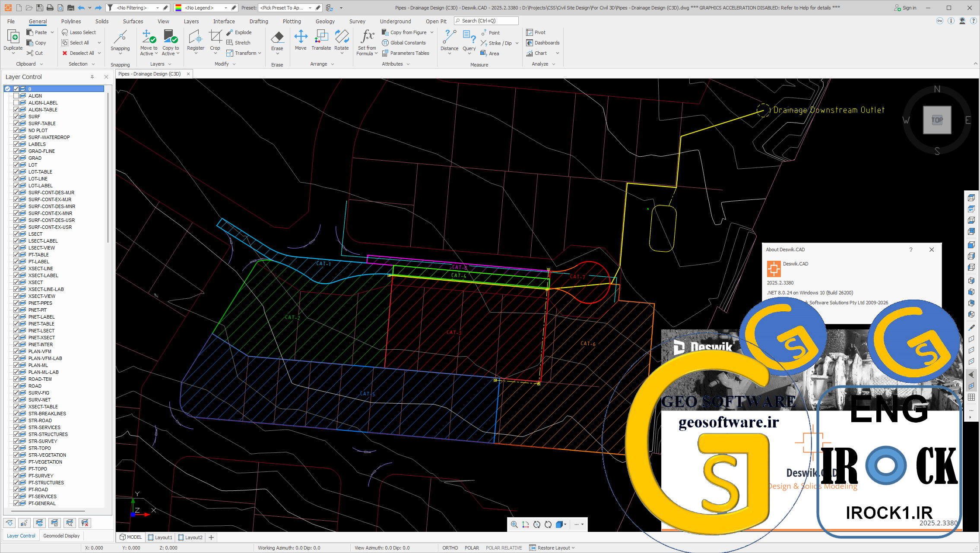Image resolution: width=980 pixels, height=553 pixels.
Task: Click the Area measure tool
Action: tap(490, 54)
